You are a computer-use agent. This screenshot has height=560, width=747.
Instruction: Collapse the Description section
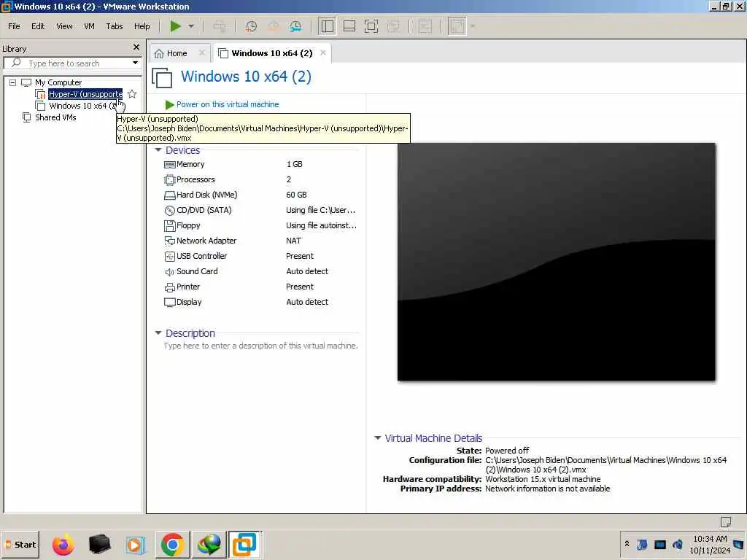coord(158,332)
